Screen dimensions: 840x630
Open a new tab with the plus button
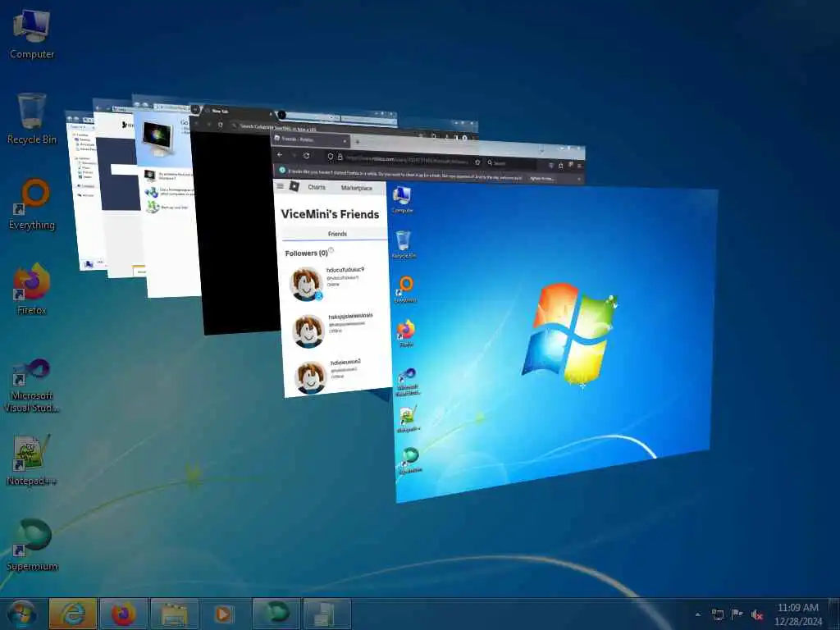(x=358, y=142)
